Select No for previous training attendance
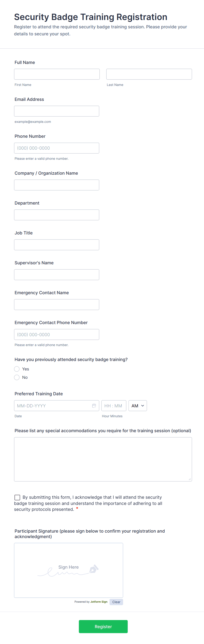The height and width of the screenshot is (644, 204). [17, 377]
